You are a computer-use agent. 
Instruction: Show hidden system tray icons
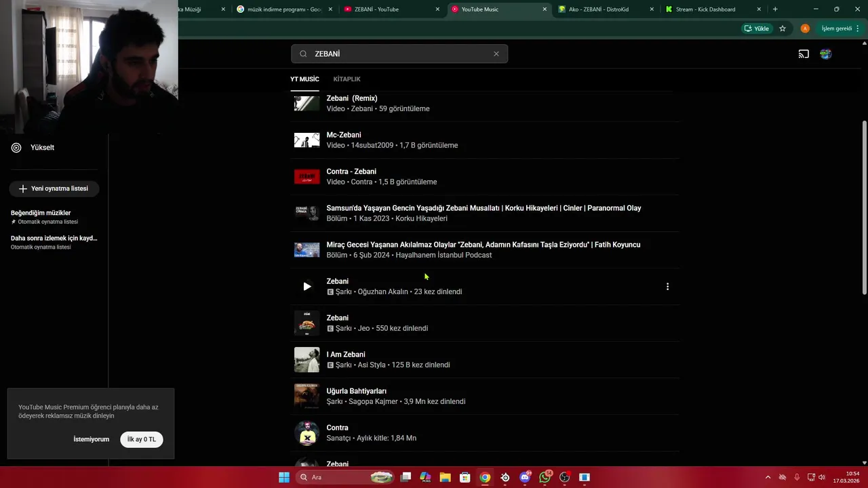(768, 477)
